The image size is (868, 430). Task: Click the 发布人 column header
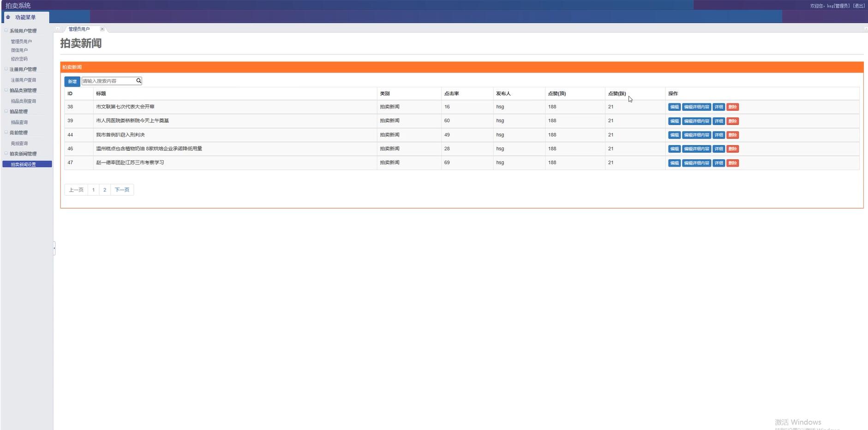503,93
